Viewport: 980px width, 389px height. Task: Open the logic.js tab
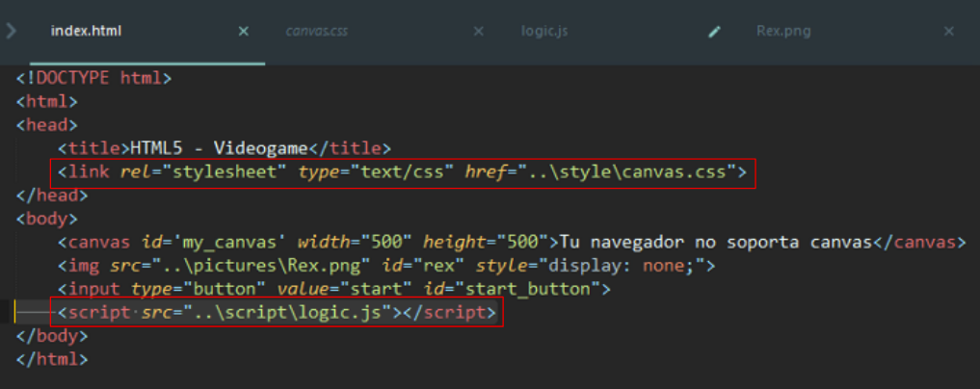tap(544, 31)
